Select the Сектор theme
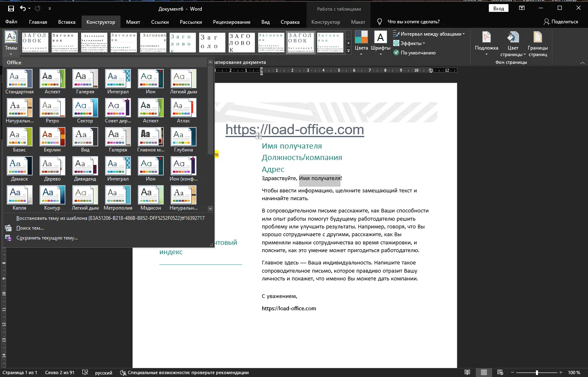The image size is (588, 377). coord(85,111)
